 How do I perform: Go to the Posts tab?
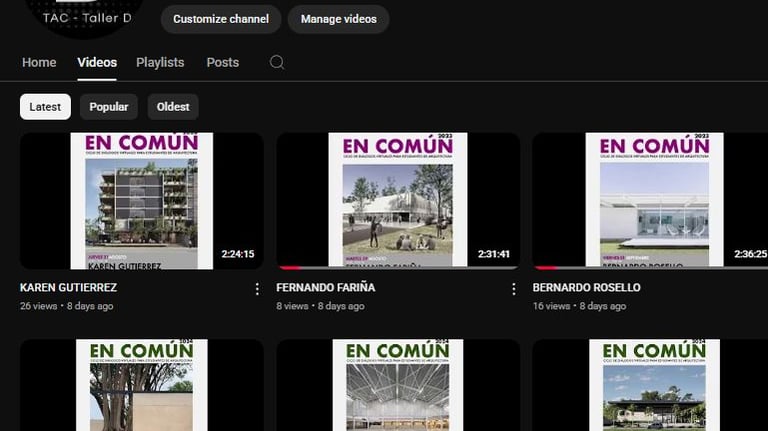point(223,63)
